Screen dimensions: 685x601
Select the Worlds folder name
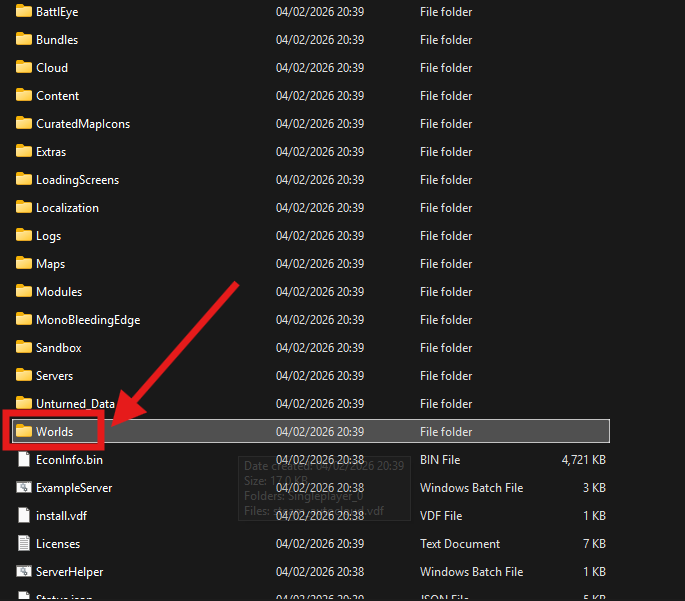(x=54, y=432)
